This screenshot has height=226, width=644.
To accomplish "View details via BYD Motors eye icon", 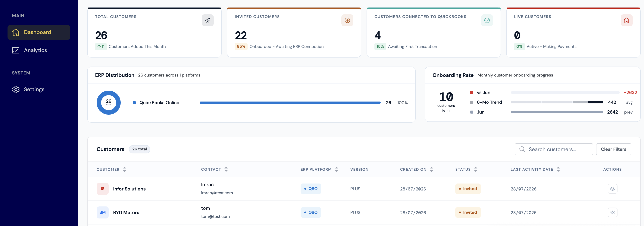I will tap(612, 212).
